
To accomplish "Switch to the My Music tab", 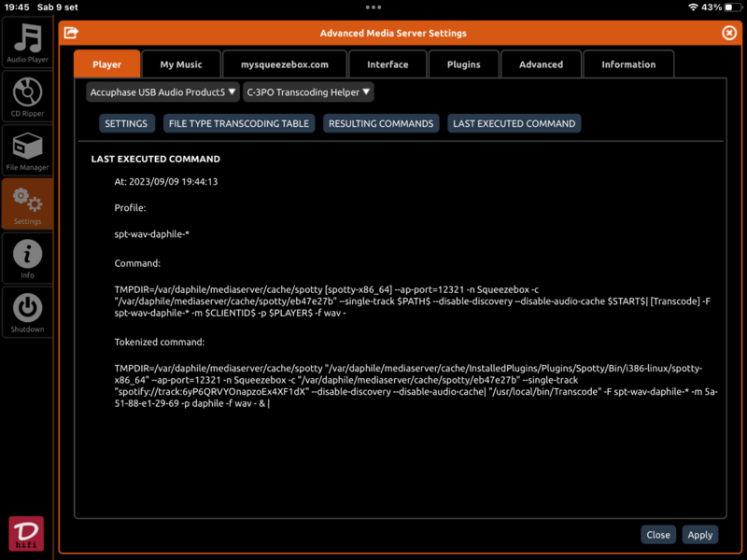I will click(181, 63).
